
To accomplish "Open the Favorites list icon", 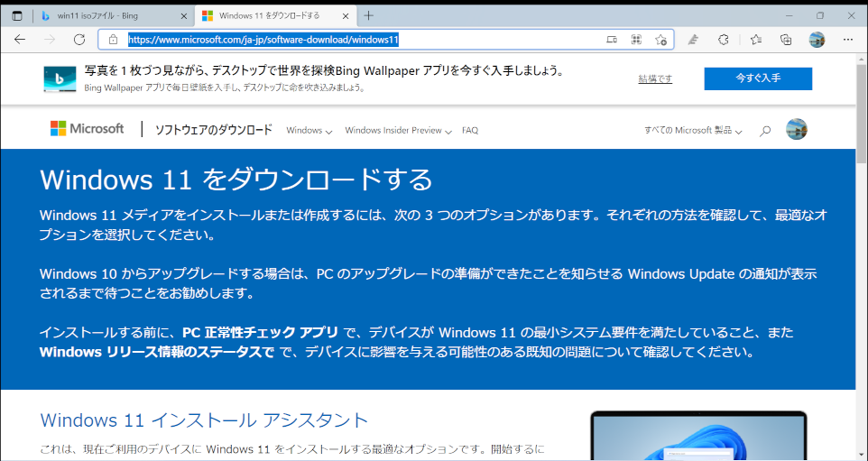I will pyautogui.click(x=755, y=40).
